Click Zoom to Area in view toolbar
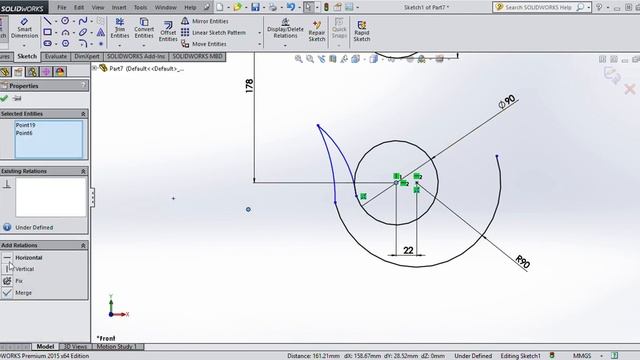Screen dimensions: 640x360 (310, 59)
